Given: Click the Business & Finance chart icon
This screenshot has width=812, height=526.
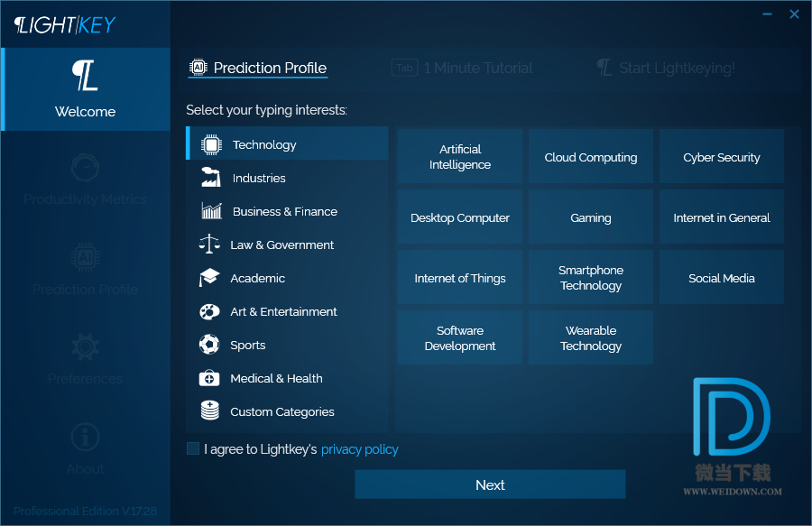Looking at the screenshot, I should point(211,211).
